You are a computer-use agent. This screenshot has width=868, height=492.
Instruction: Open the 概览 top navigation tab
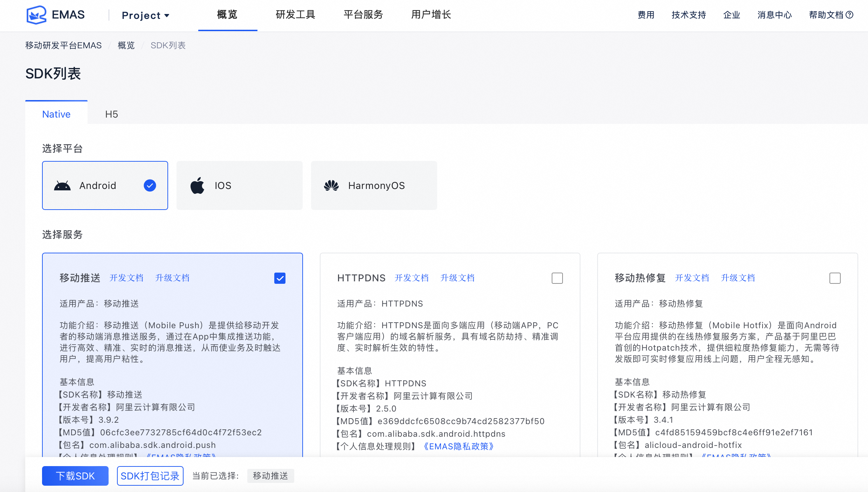[x=227, y=15]
